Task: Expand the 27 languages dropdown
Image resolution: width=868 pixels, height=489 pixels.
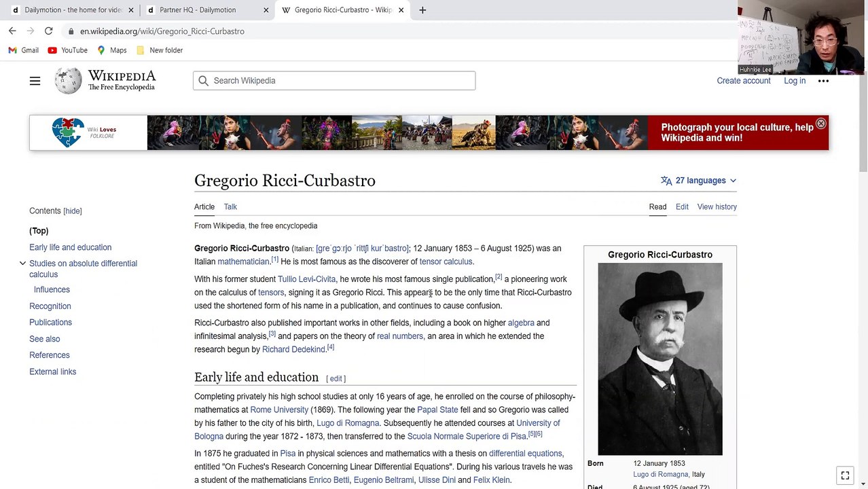Action: pyautogui.click(x=698, y=181)
